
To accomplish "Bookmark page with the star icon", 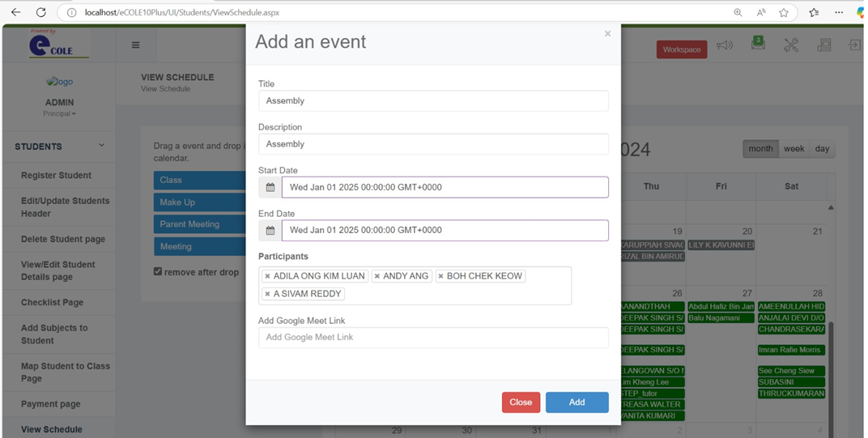I will pyautogui.click(x=784, y=12).
